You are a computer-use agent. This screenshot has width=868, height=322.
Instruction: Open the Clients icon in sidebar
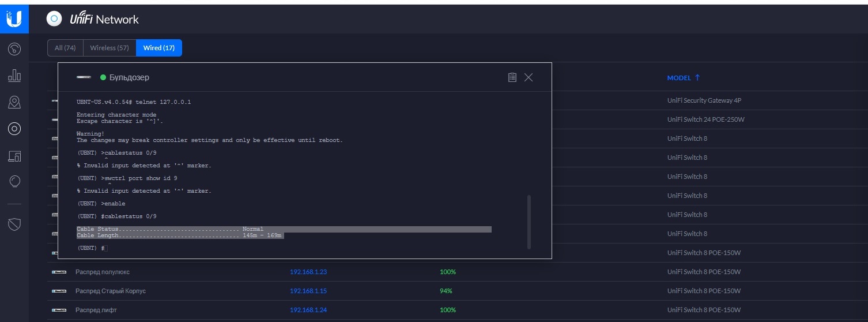coord(14,156)
